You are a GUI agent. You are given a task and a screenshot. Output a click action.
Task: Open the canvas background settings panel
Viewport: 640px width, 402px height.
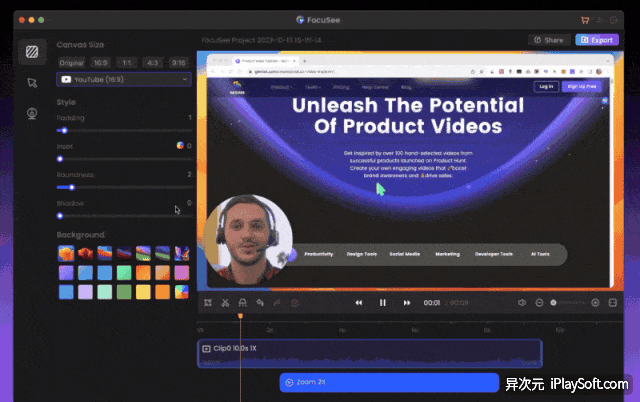click(x=32, y=52)
